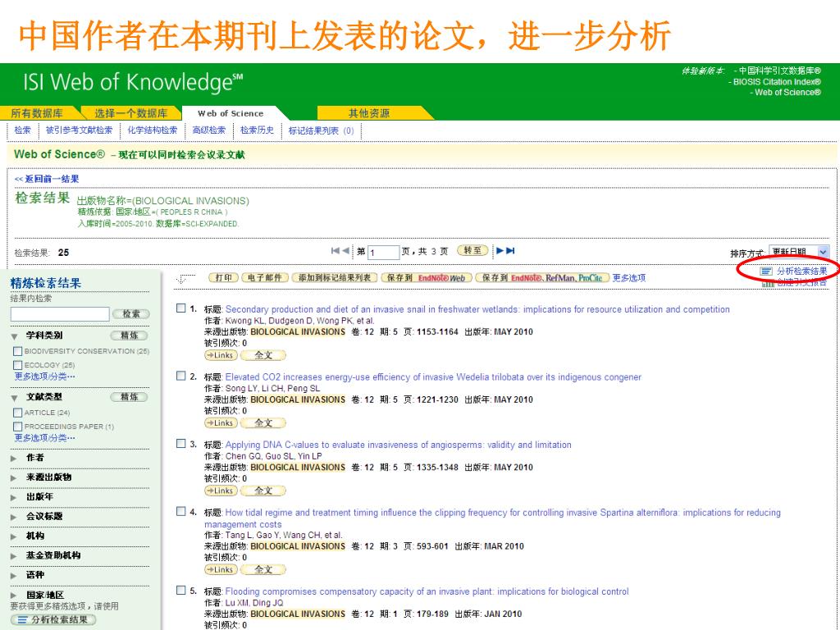Open 检索 in the submenu
Screen dimensions: 840x630
point(22,130)
